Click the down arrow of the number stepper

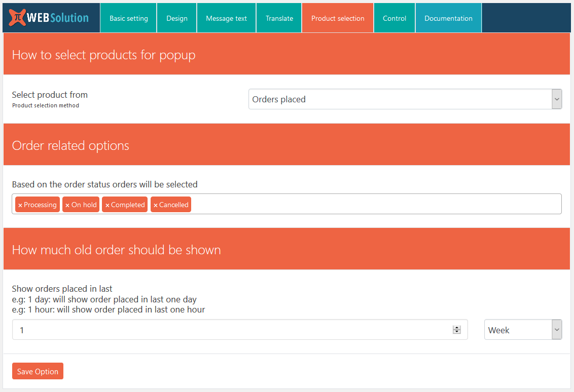456,332
